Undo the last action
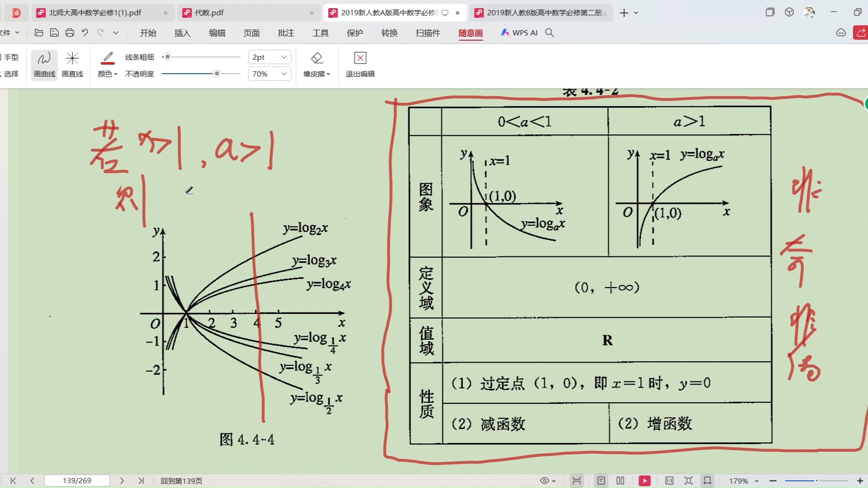868x488 pixels. pos(85,33)
